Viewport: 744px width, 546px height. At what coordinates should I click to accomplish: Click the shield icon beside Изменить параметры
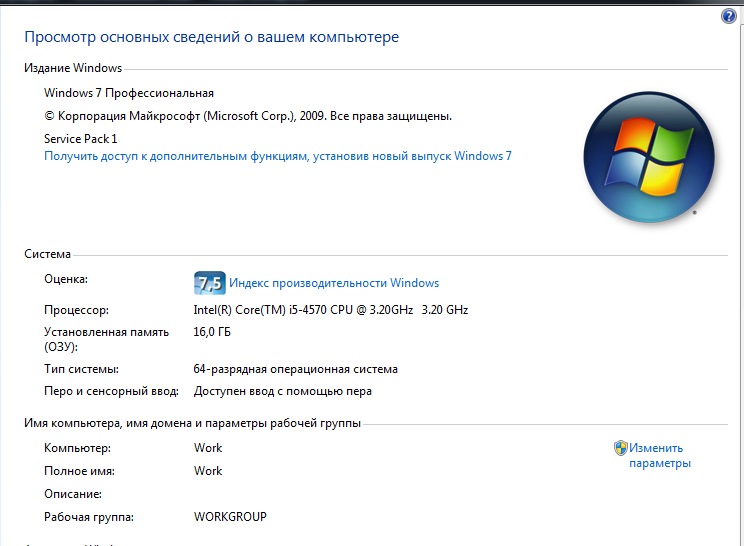point(621,448)
